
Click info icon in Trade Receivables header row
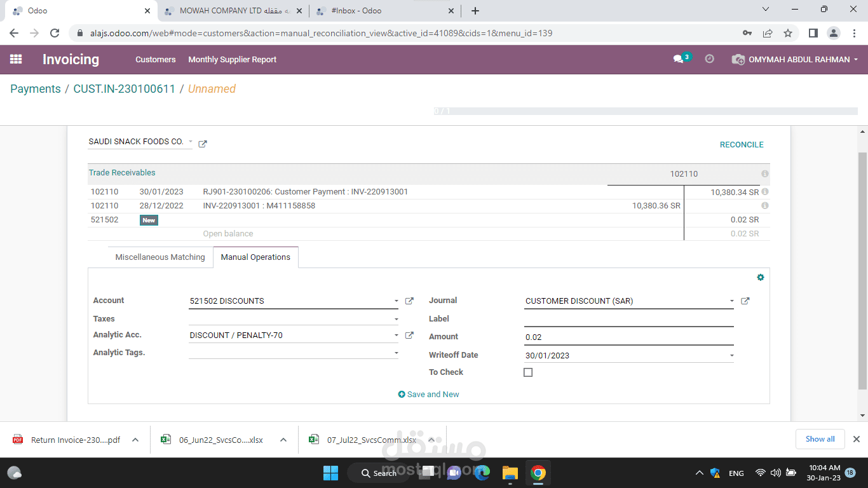[765, 173]
